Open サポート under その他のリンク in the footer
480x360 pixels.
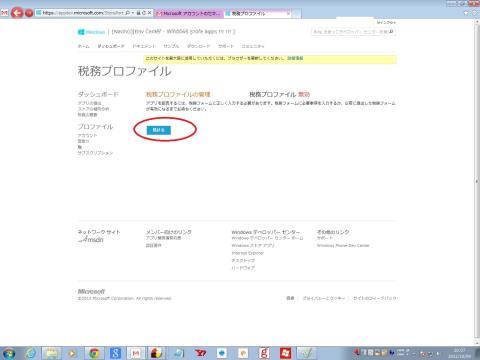click(x=325, y=238)
